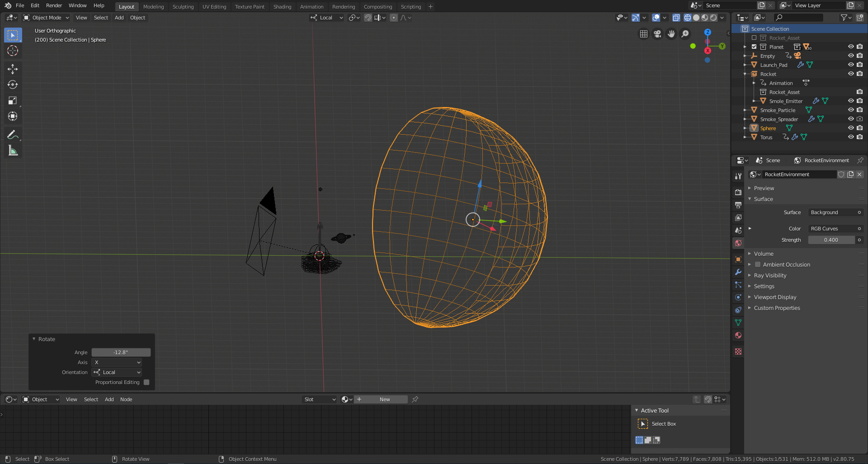Image resolution: width=868 pixels, height=464 pixels.
Task: Select the Annotate pencil tool
Action: (13, 135)
